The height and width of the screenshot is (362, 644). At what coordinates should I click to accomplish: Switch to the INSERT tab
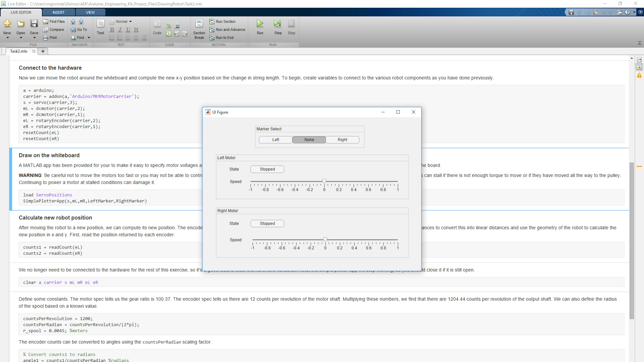click(x=58, y=12)
